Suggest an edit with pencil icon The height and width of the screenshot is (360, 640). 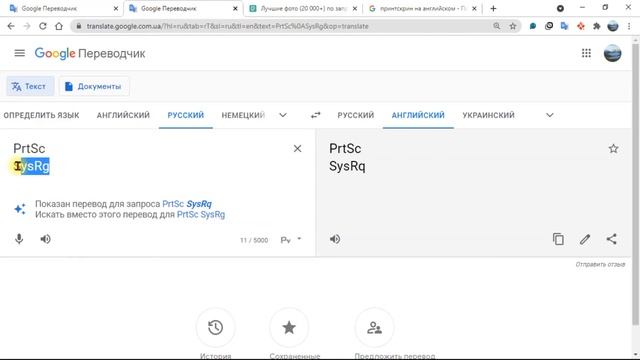(x=585, y=239)
